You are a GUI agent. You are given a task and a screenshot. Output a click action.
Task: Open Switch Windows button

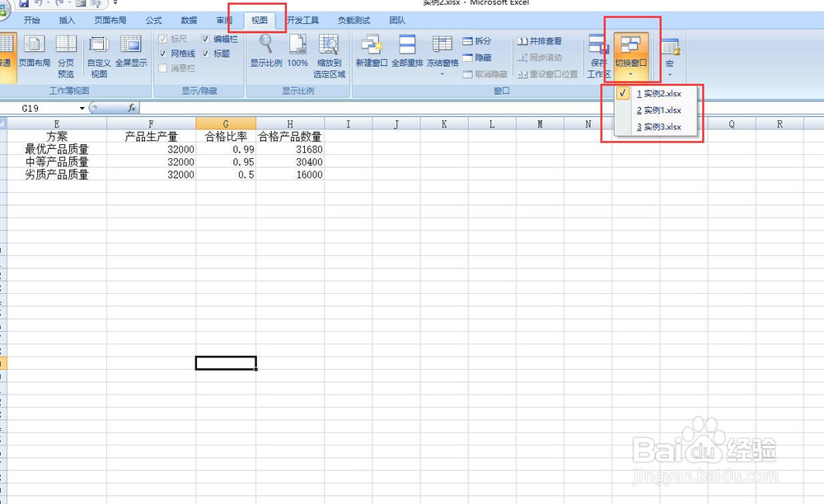point(630,56)
